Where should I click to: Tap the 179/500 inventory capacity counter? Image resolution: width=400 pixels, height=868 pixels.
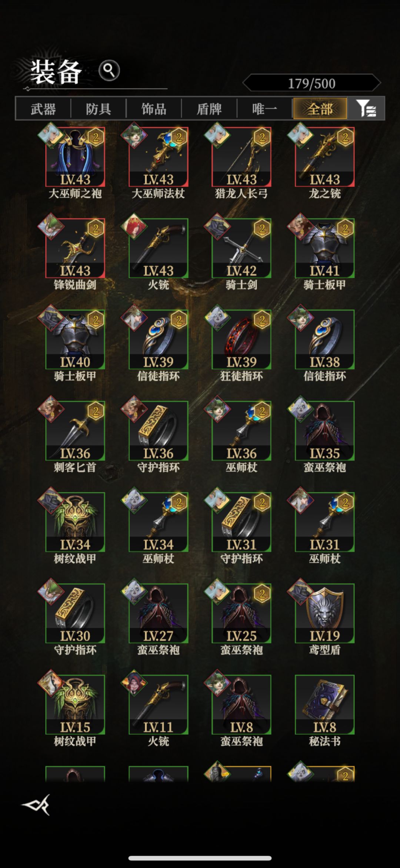(311, 83)
